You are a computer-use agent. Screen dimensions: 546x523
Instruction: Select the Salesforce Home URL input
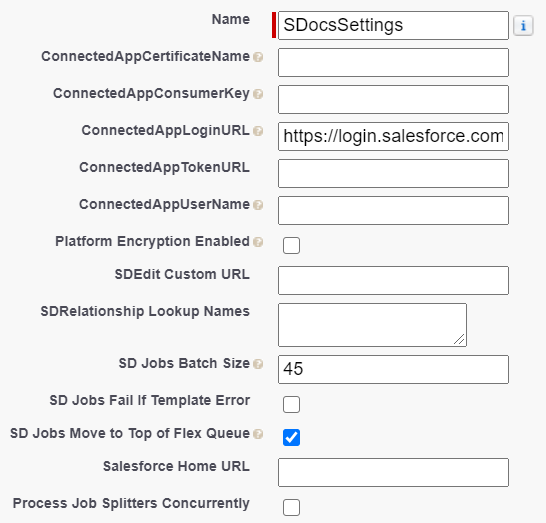click(393, 473)
